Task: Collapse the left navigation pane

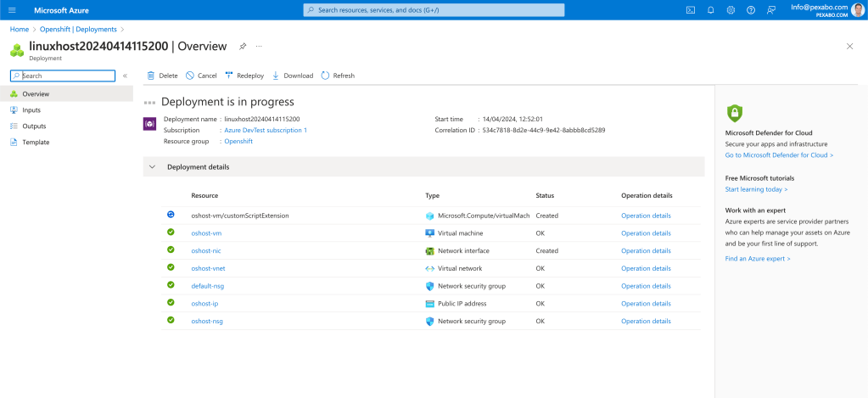Action: [125, 76]
